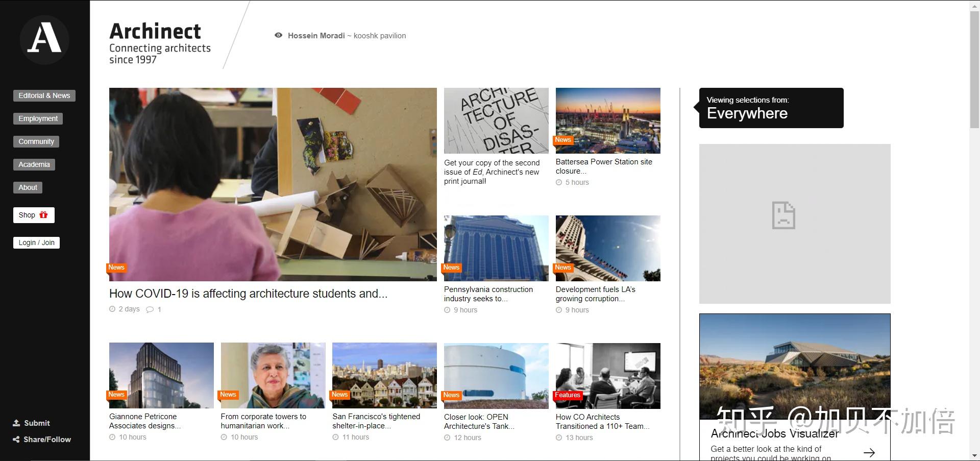
Task: Open the Employment menu
Action: (x=38, y=118)
